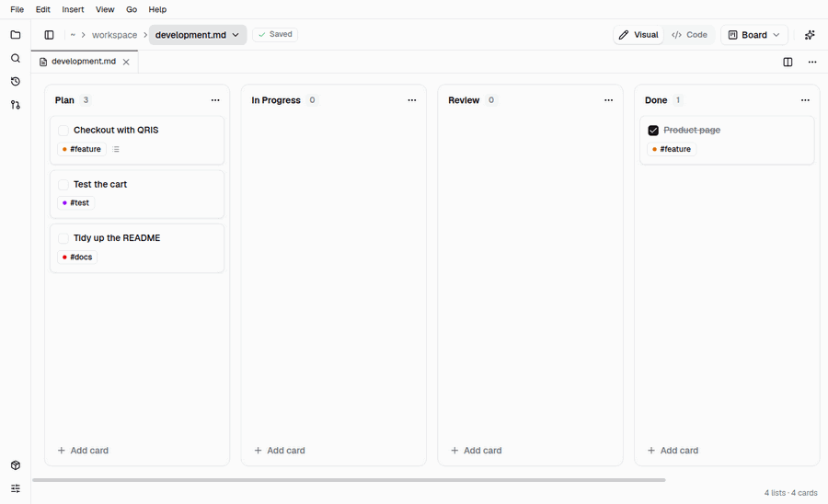Image resolution: width=828 pixels, height=504 pixels.
Task: Open the Checkout with QRIS card title
Action: [x=116, y=131]
